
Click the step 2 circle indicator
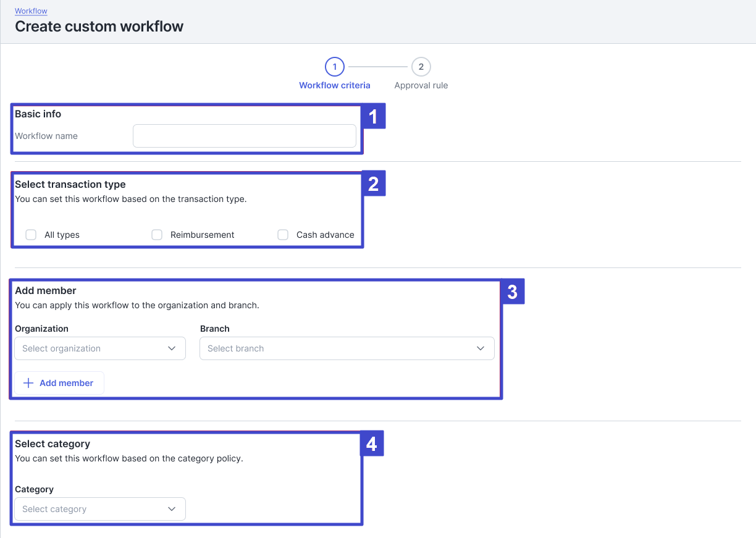[421, 67]
